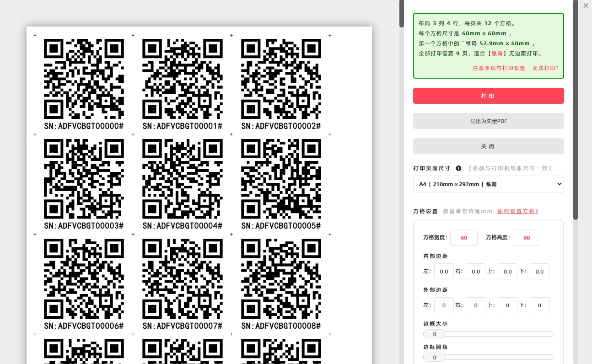Image resolution: width=592 pixels, height=364 pixels.
Task: Click the QR code labeled SN:ADFVCBGT00003#
Action: point(84,179)
